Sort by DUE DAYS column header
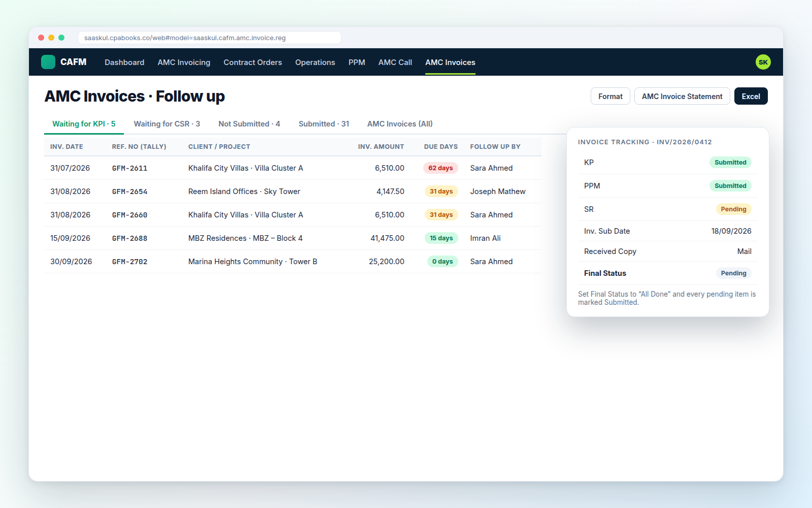The height and width of the screenshot is (508, 812). click(x=441, y=147)
